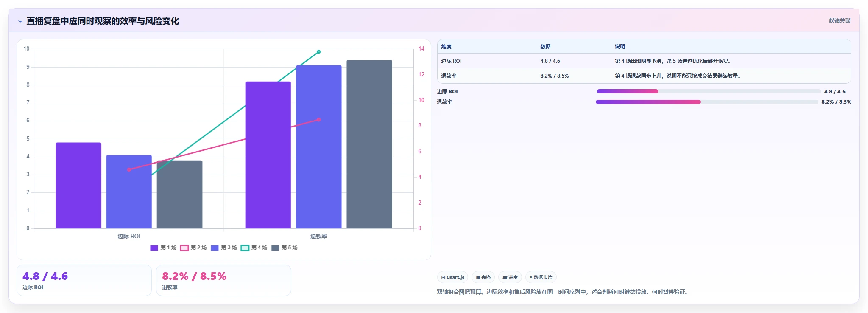This screenshot has height=313, width=868.
Task: Toggle the 第 4 场 legend entry
Action: (254, 248)
